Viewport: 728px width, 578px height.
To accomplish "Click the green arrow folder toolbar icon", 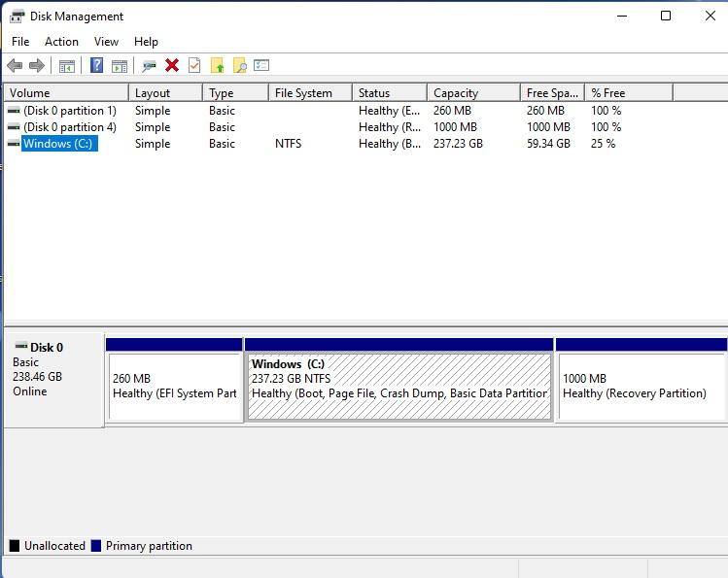I will pos(217,65).
